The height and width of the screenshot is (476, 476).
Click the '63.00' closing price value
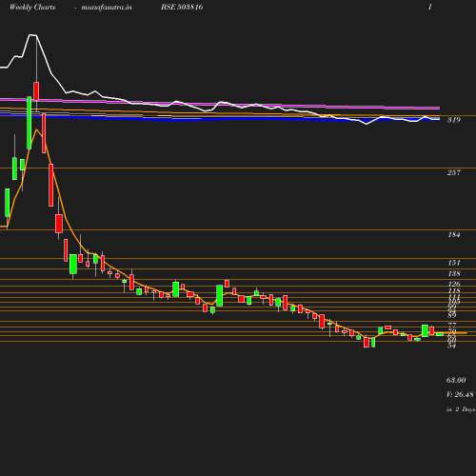tap(456, 380)
